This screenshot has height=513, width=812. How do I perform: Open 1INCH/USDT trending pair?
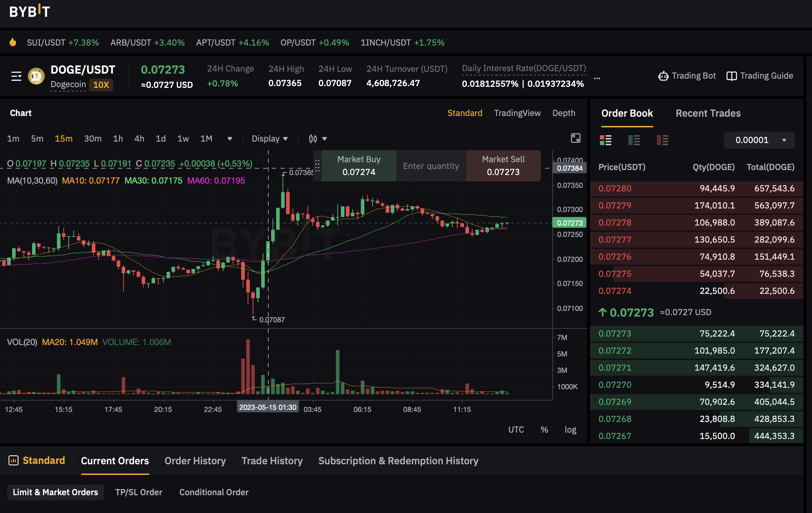[402, 43]
